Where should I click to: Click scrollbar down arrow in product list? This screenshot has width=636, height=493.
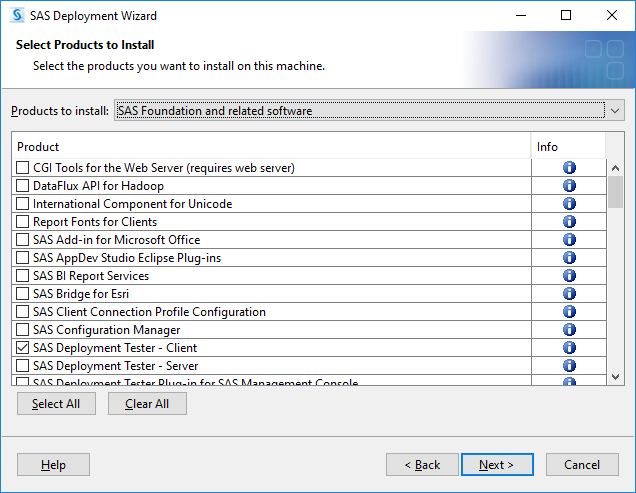click(615, 377)
